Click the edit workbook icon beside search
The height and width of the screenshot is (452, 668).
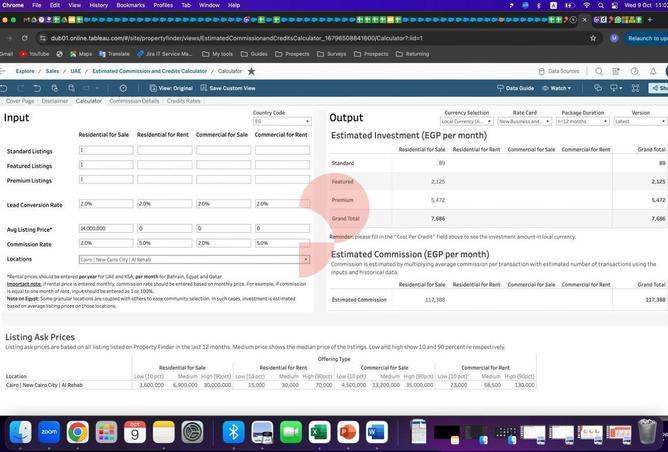click(x=616, y=71)
